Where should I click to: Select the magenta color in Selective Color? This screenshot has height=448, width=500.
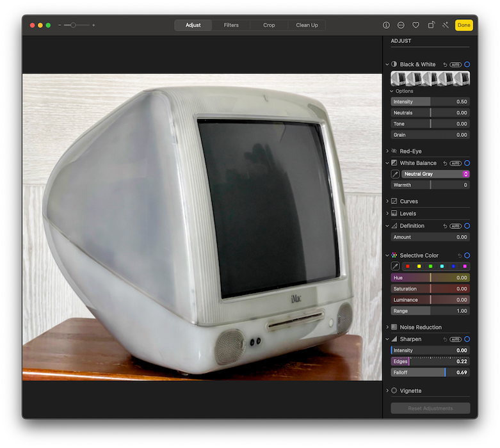coord(465,266)
